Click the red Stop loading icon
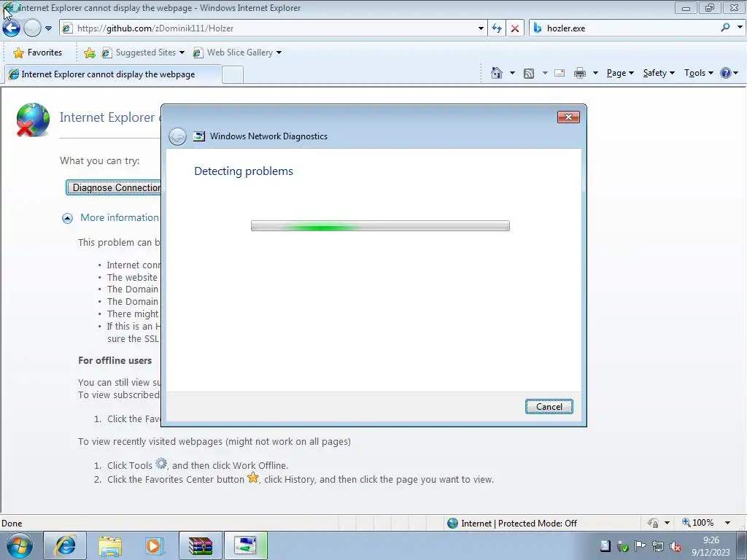The width and height of the screenshot is (747, 560). [x=514, y=28]
